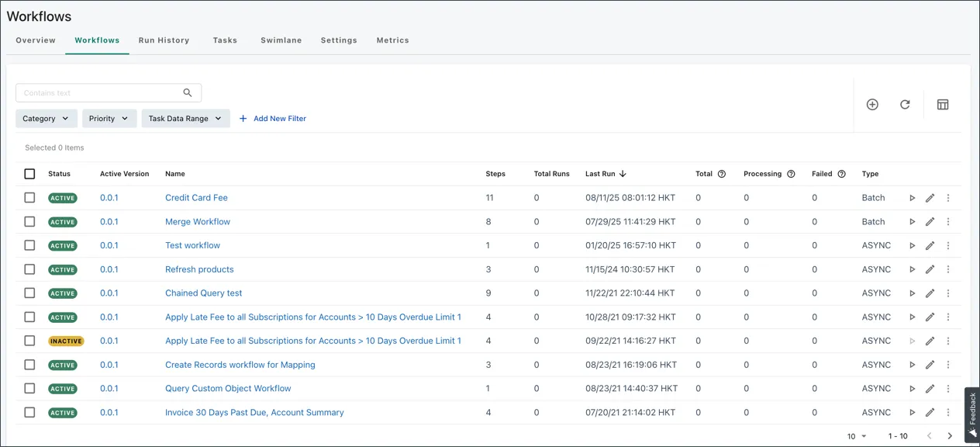Open more options for Test workflow

[948, 245]
